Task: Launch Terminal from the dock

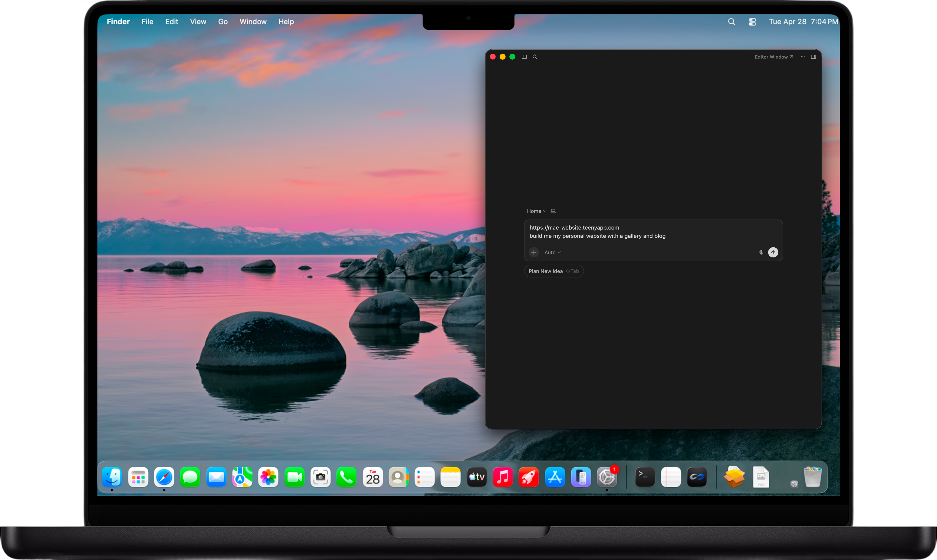Action: click(x=645, y=477)
